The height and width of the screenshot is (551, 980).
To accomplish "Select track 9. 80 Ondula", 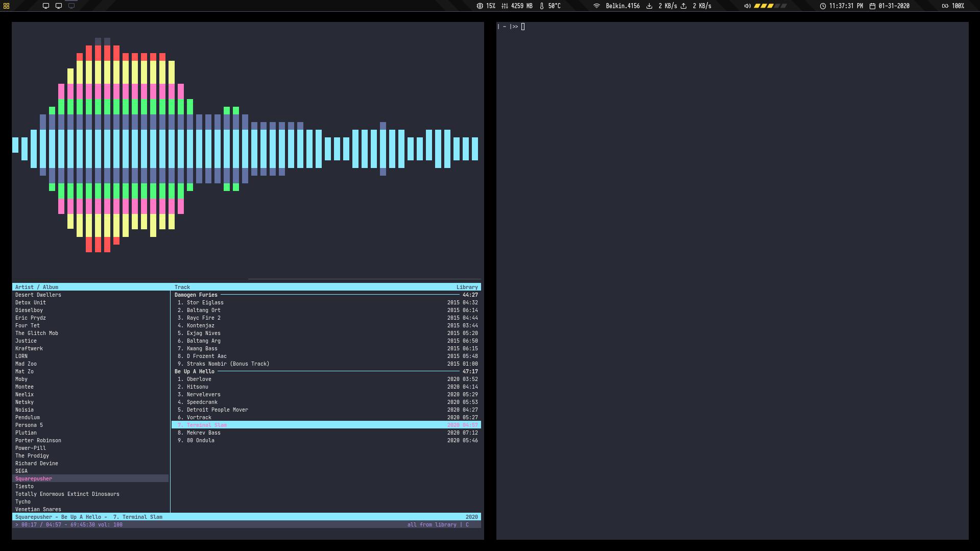I will point(326,440).
